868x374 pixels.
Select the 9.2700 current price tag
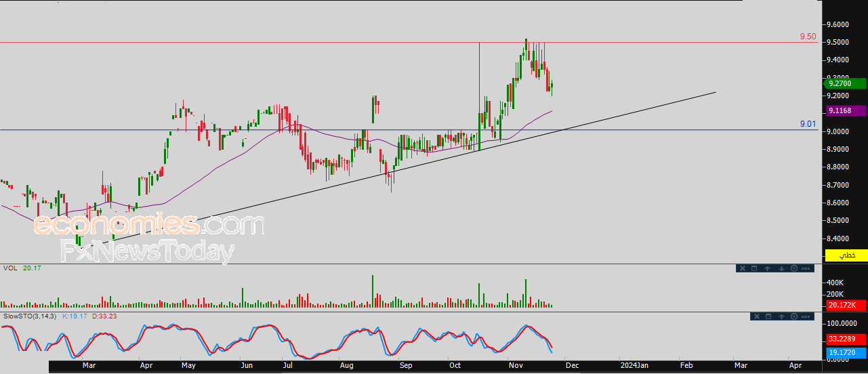click(x=846, y=84)
